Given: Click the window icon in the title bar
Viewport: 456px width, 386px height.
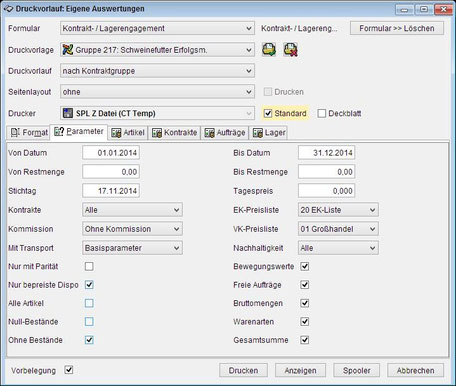Looking at the screenshot, I should [x=8, y=9].
